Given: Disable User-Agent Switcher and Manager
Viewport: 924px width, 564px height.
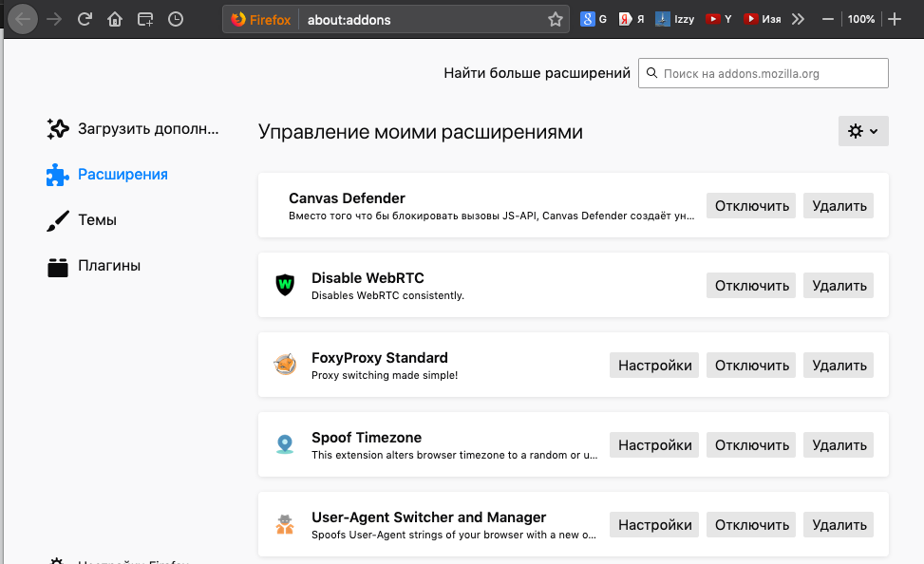Looking at the screenshot, I should (x=751, y=524).
